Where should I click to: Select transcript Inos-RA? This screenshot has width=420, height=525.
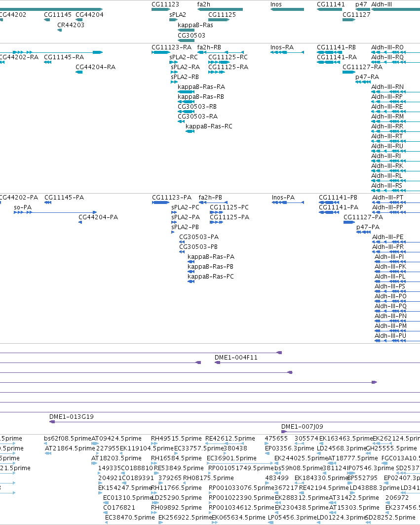[x=282, y=47]
